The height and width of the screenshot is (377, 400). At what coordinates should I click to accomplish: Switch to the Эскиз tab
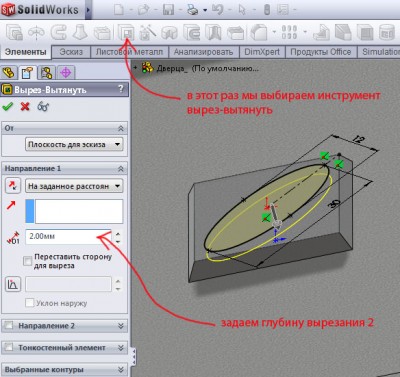point(71,52)
